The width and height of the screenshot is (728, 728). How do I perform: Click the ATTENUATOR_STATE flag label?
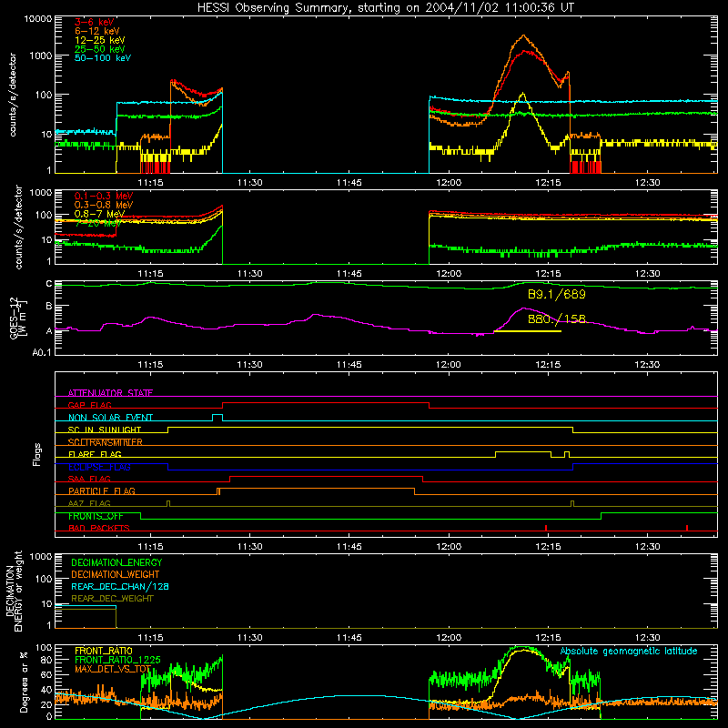pyautogui.click(x=110, y=393)
